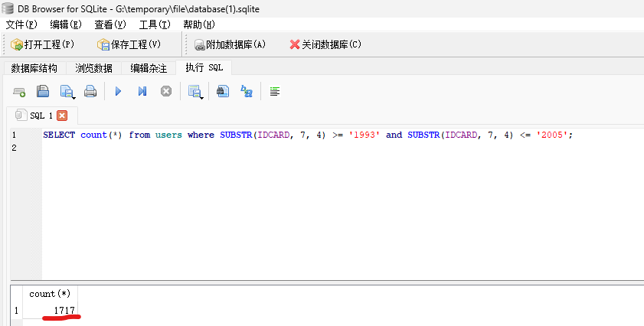Image resolution: width=644 pixels, height=326 pixels.
Task: Open the 编辑(E) menu
Action: click(66, 24)
